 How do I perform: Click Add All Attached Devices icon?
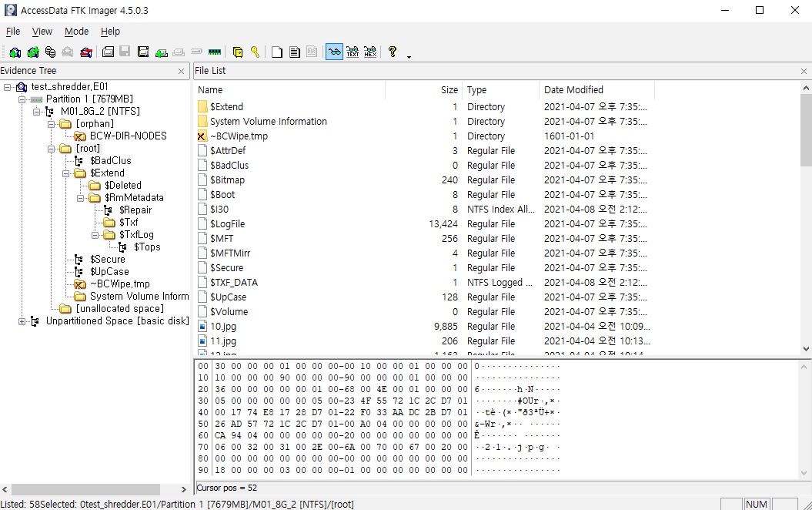32,52
